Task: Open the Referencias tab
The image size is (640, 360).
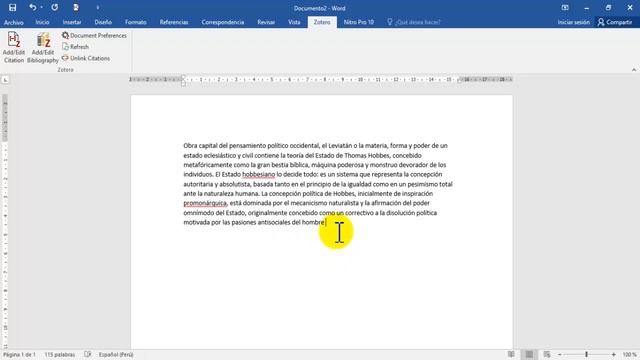Action: pos(174,22)
